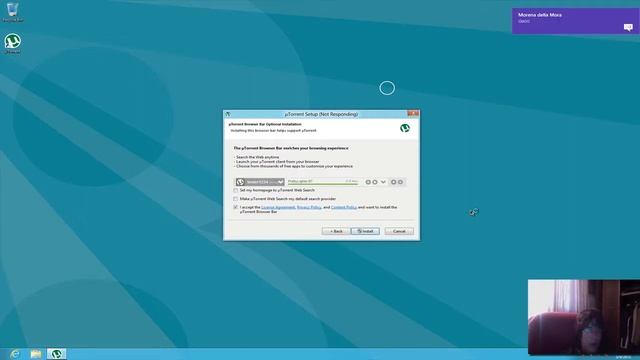Open the Content Policy link

click(x=344, y=207)
